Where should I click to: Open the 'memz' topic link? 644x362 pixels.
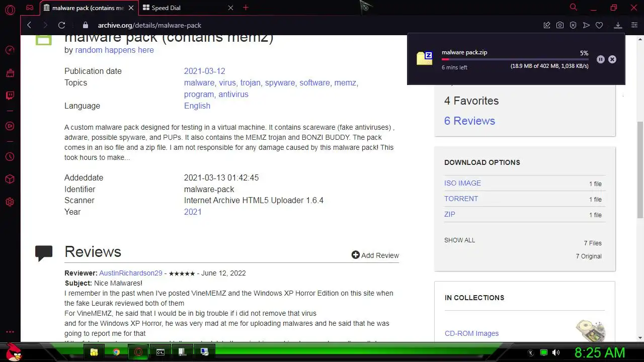pyautogui.click(x=345, y=82)
